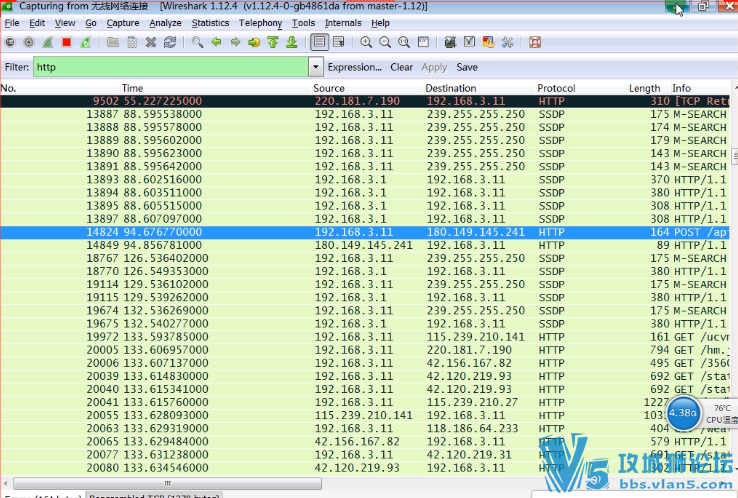
Task: Click the save capture file icon
Action: click(x=132, y=42)
